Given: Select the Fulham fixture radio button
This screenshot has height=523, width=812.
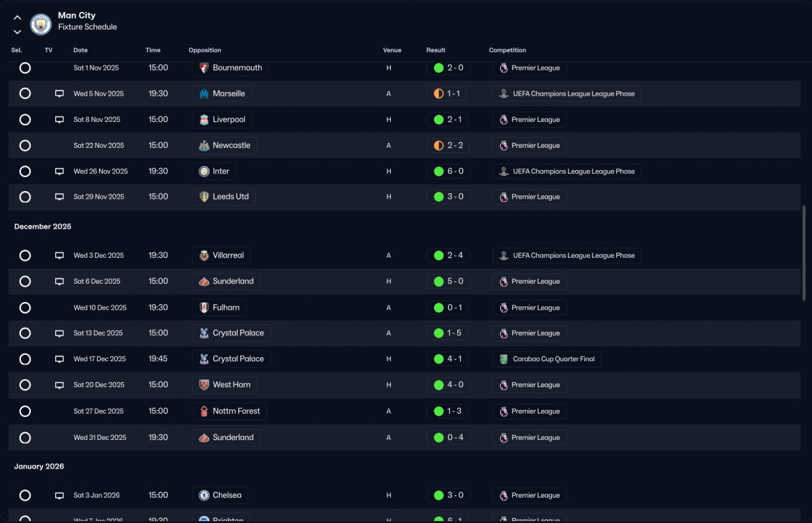Looking at the screenshot, I should tap(25, 308).
